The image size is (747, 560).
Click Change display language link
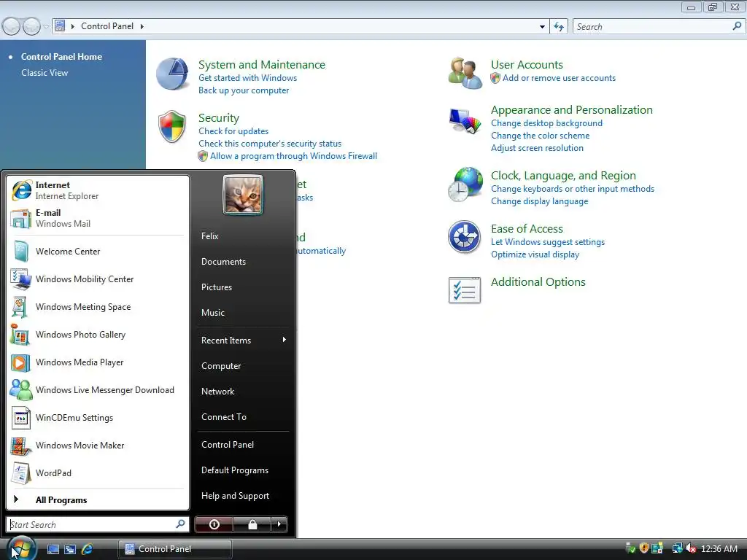(540, 201)
